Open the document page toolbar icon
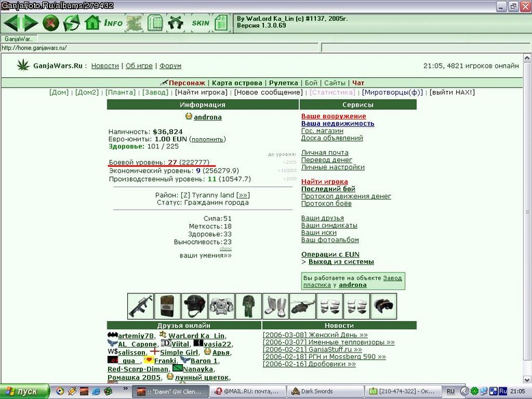 pos(222,23)
